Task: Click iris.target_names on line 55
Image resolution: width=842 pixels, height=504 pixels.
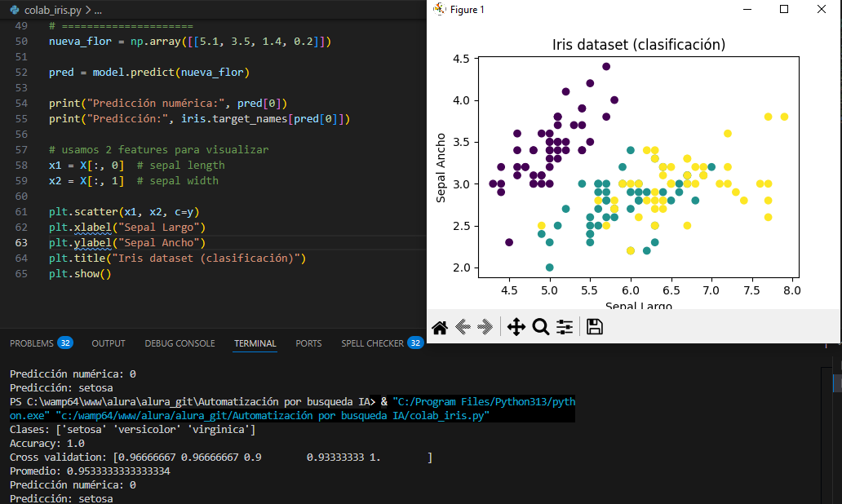Action: click(x=234, y=118)
